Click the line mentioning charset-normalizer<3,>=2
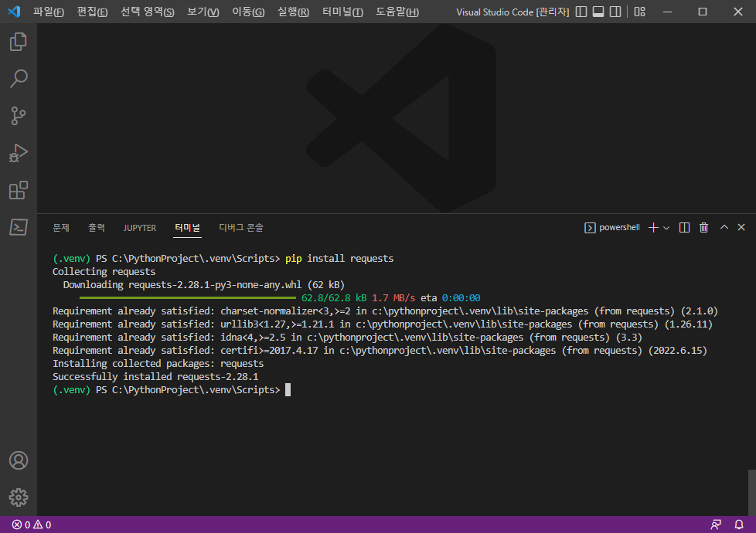Viewport: 756px width, 533px height. [385, 311]
